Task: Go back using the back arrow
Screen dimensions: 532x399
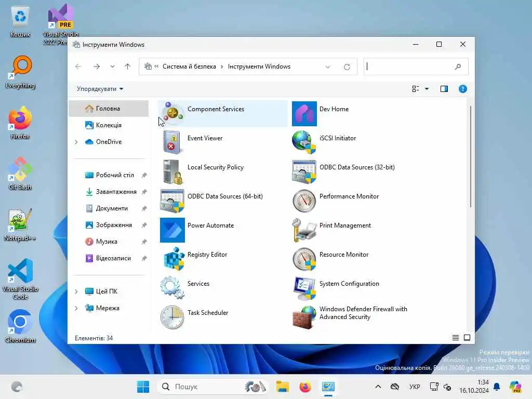Action: [x=78, y=66]
